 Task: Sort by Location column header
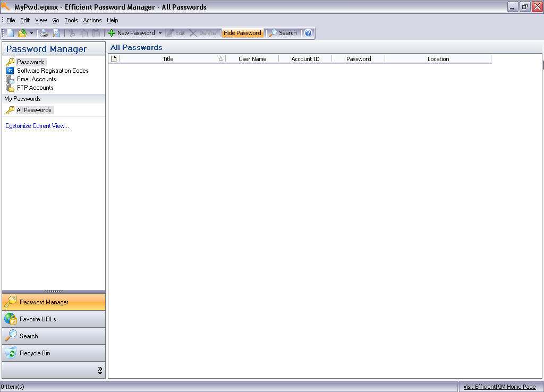coord(438,59)
